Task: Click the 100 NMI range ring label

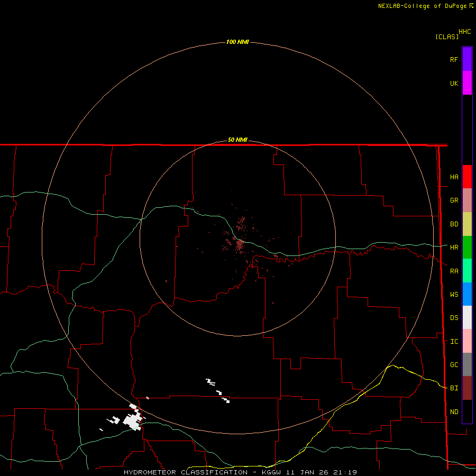Action: point(237,42)
